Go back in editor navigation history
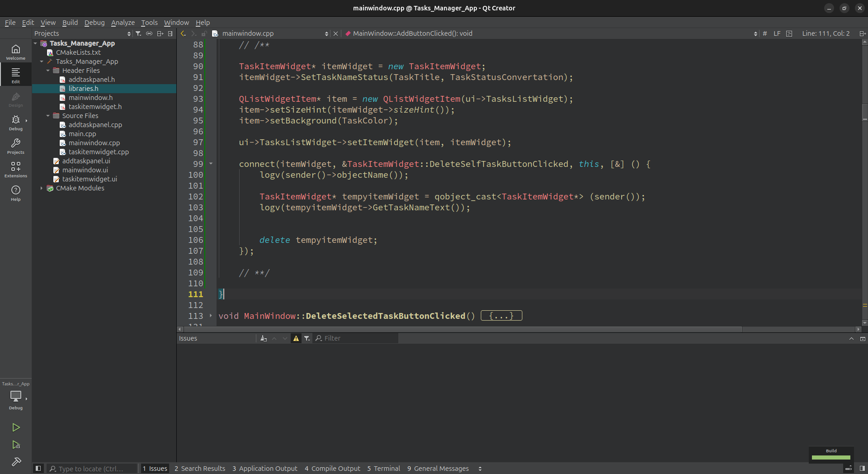This screenshot has width=868, height=474. click(183, 33)
